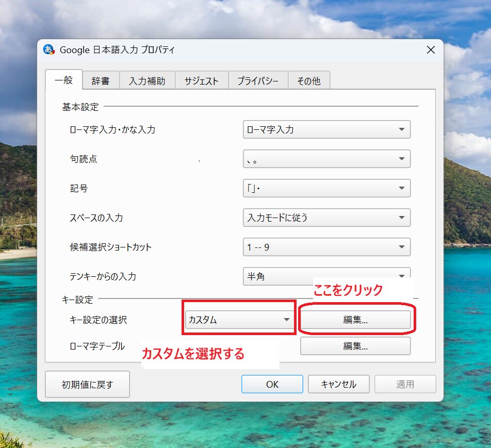491x448 pixels.
Task: Expand the 記号 symbol style dropdown
Action: [x=326, y=188]
